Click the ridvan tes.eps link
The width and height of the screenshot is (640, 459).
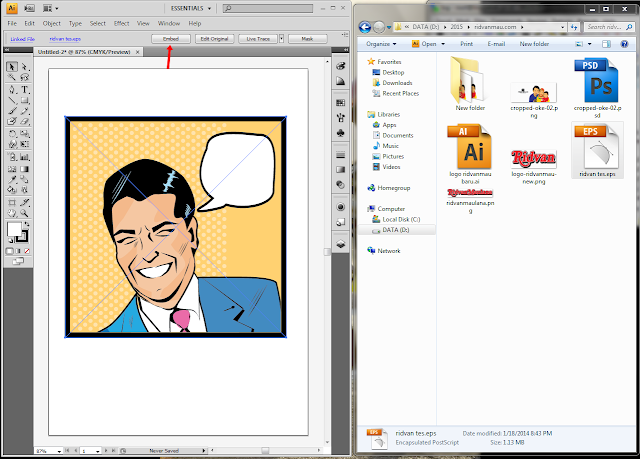point(65,39)
